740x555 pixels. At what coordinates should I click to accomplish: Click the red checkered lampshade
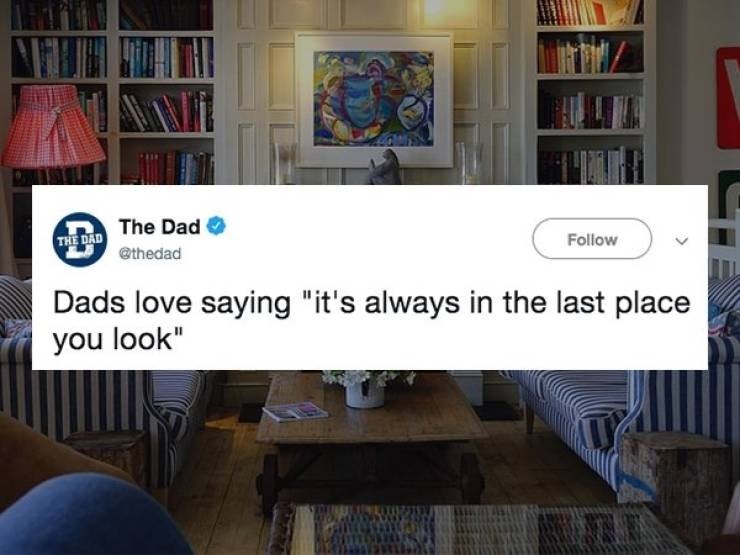[52, 126]
